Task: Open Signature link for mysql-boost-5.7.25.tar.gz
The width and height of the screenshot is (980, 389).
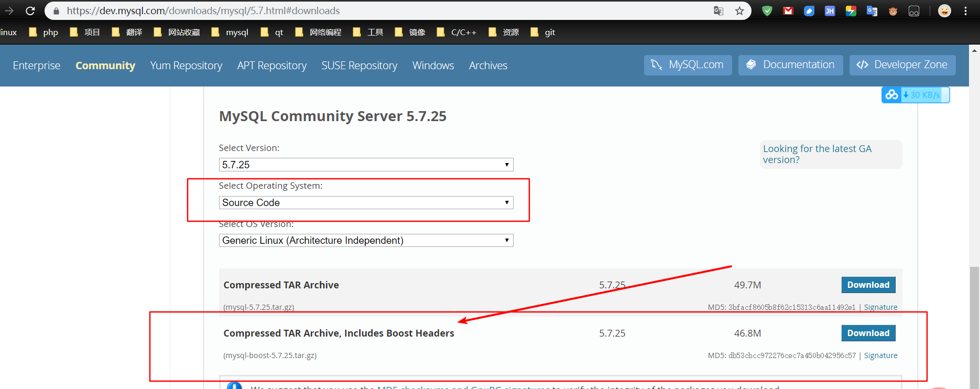Action: point(880,355)
